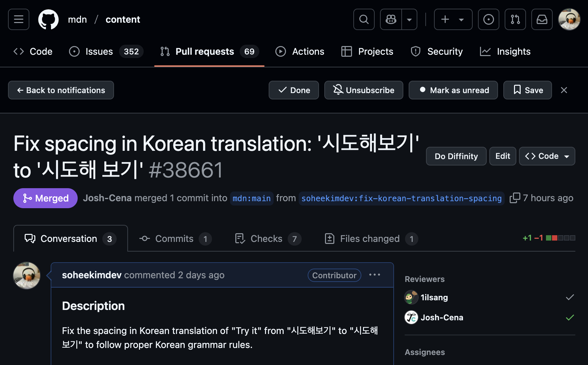The image size is (588, 365).
Task: View the Commits tab
Action: point(175,239)
